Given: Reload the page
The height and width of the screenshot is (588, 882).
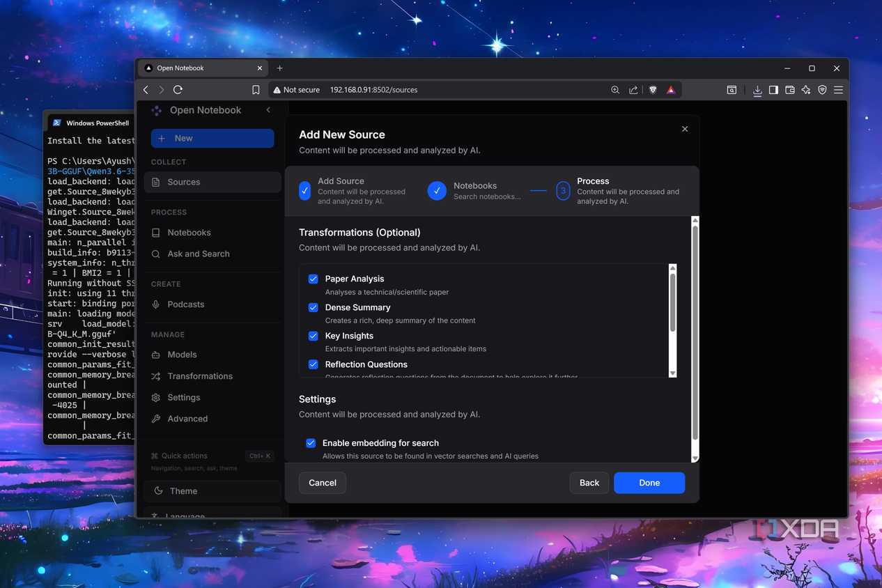Looking at the screenshot, I should pyautogui.click(x=178, y=90).
